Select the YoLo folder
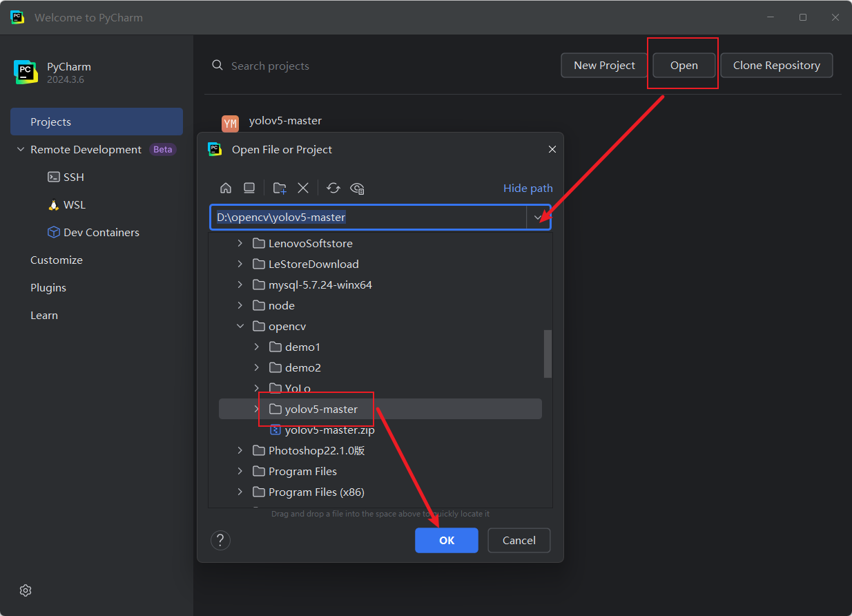852x616 pixels. [290, 388]
